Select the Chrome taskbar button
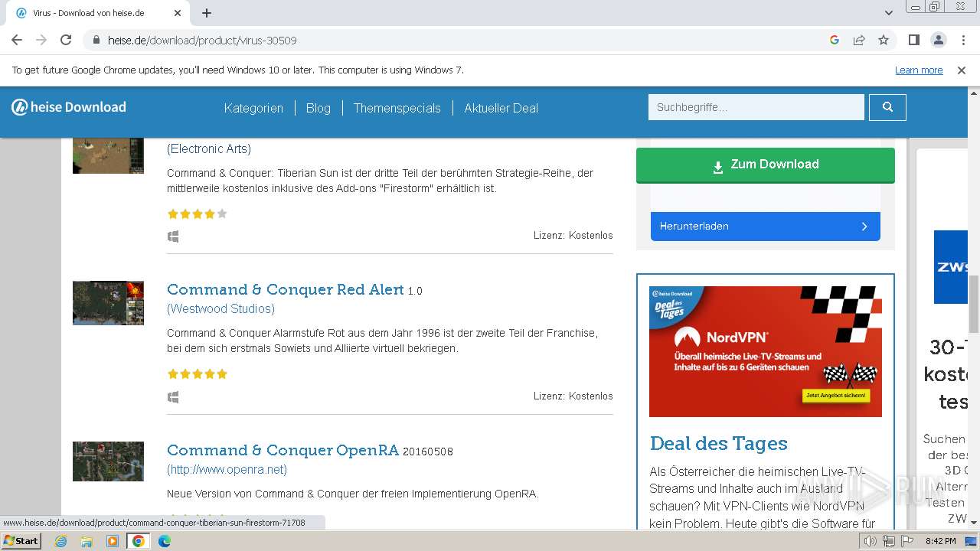The height and width of the screenshot is (551, 980). 139,541
